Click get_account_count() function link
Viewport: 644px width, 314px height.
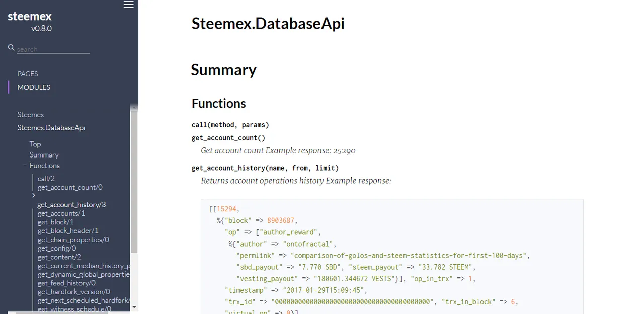[x=228, y=138]
